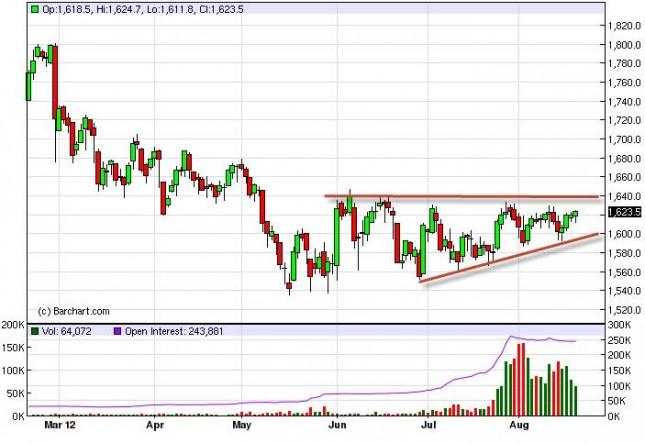The width and height of the screenshot is (645, 443).
Task: Click the 1,560.0 price axis label
Action: pos(624,272)
